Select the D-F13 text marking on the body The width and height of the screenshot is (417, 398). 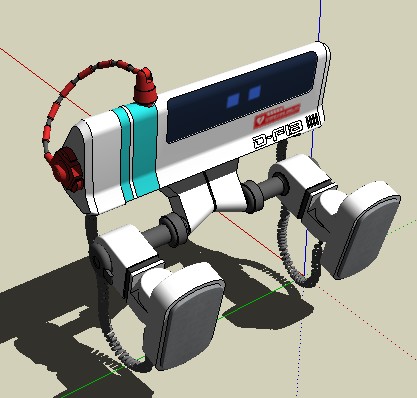[x=278, y=134]
